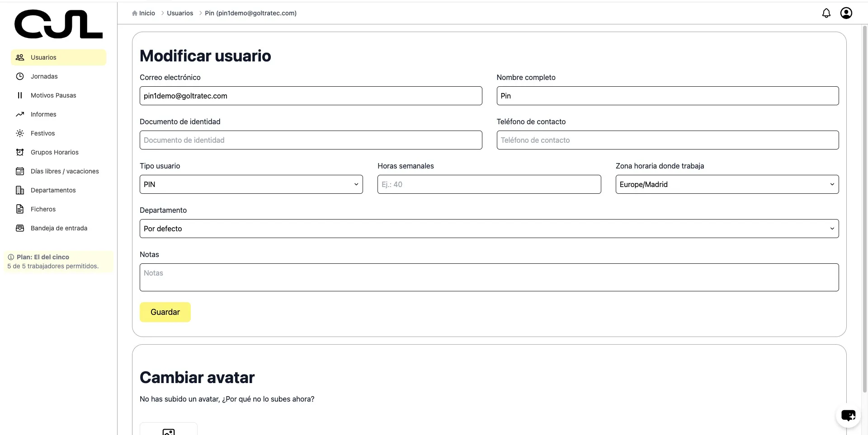
Task: Expand the Zona horaria dropdown
Action: point(726,184)
